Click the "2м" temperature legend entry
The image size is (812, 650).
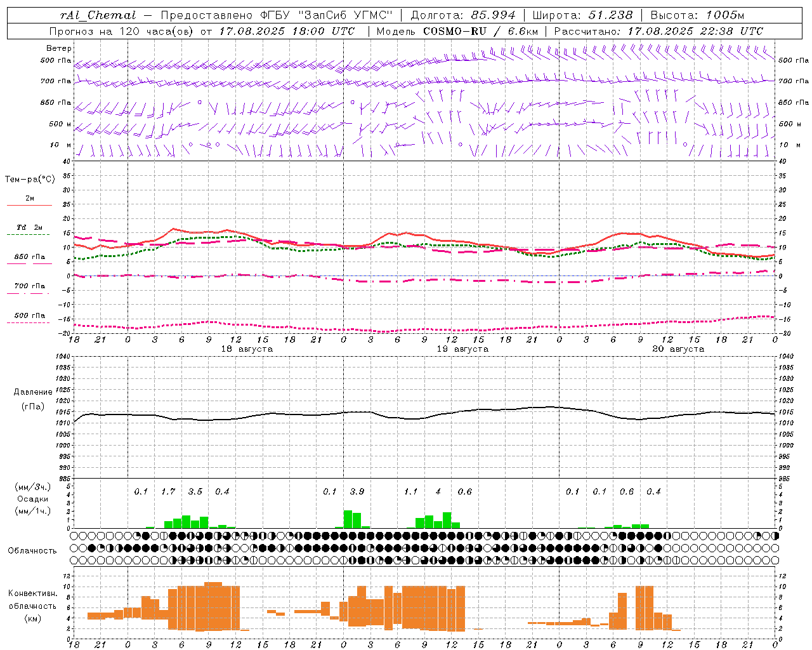point(30,199)
